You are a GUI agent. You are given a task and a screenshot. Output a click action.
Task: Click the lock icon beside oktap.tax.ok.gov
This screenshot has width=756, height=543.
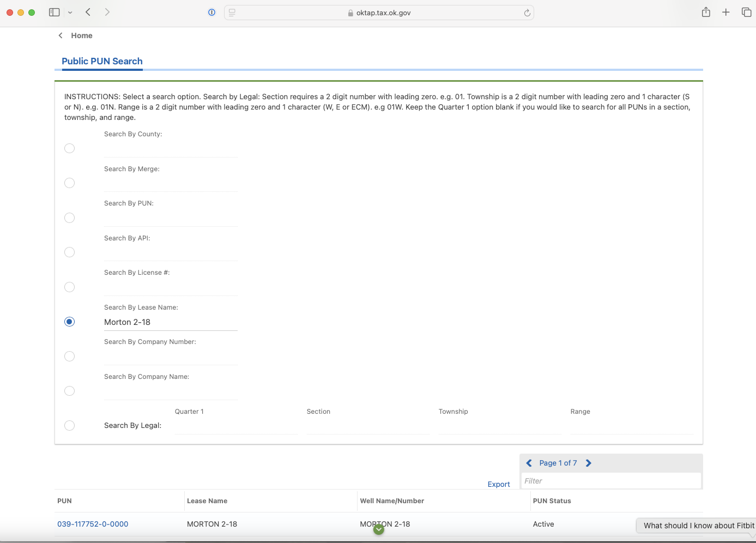pyautogui.click(x=350, y=13)
